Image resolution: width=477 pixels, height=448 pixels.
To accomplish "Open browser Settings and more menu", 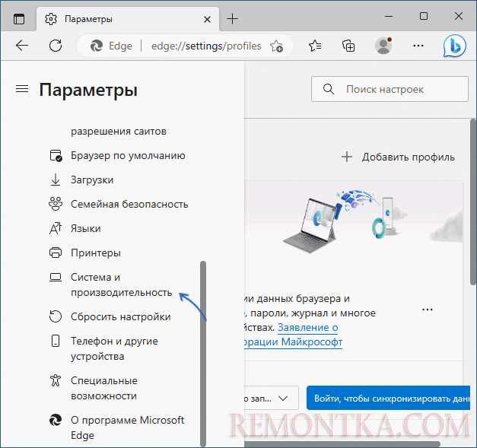I will pyautogui.click(x=418, y=46).
